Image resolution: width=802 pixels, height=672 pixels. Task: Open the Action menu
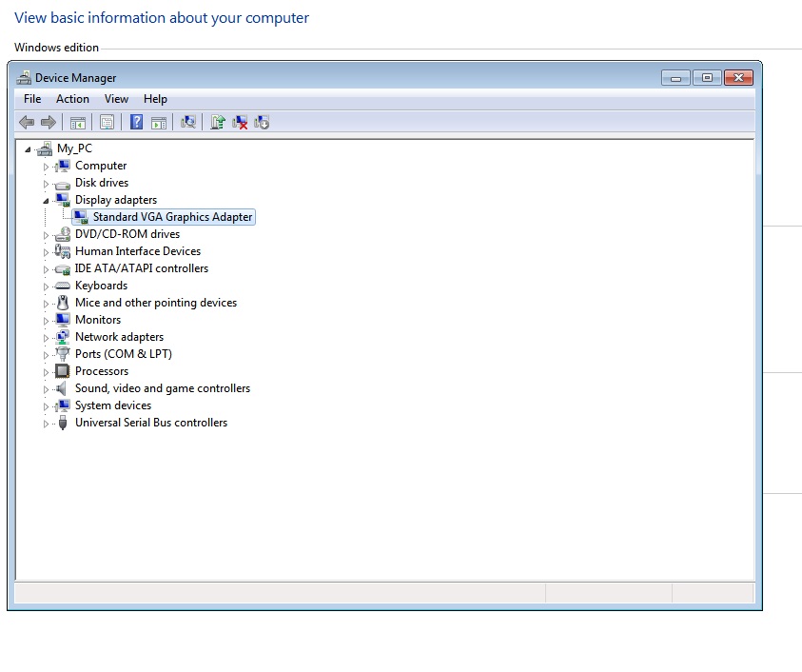coord(72,99)
